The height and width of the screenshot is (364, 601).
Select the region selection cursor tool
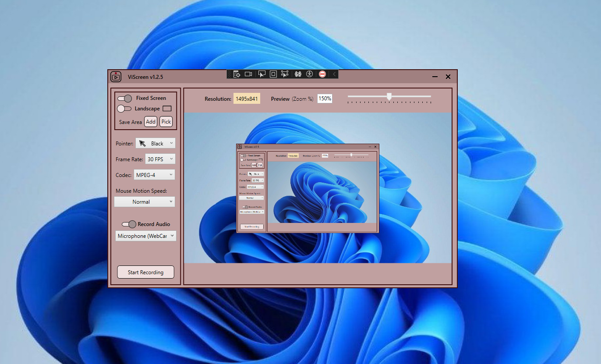coord(262,74)
